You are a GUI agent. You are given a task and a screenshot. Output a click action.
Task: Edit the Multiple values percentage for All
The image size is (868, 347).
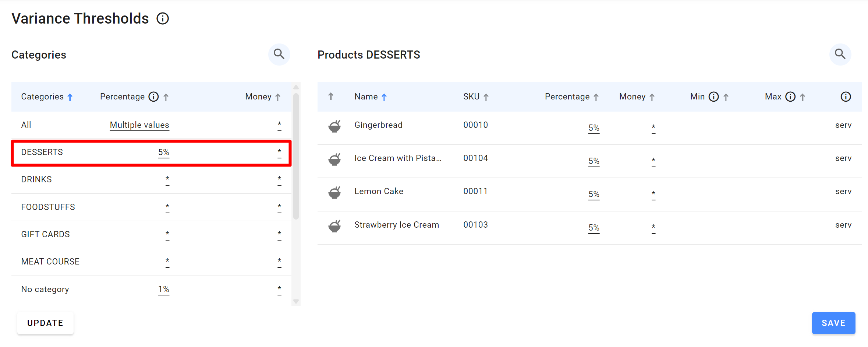(x=139, y=125)
